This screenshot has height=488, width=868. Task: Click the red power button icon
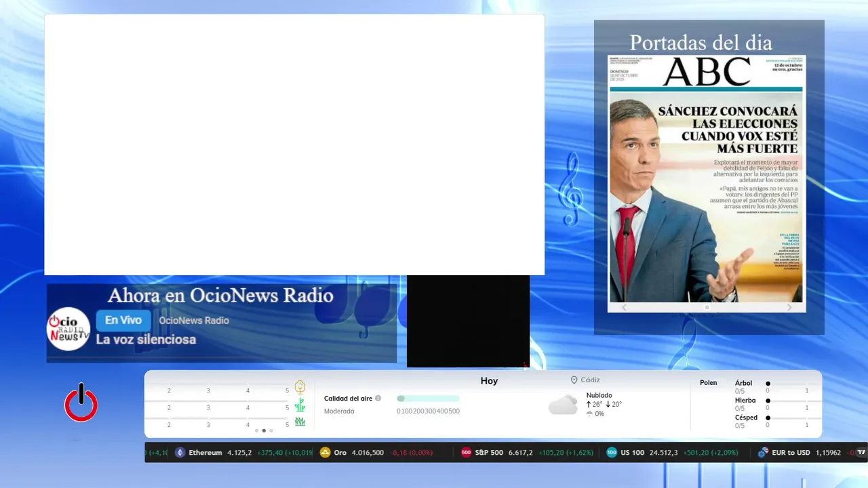click(81, 403)
